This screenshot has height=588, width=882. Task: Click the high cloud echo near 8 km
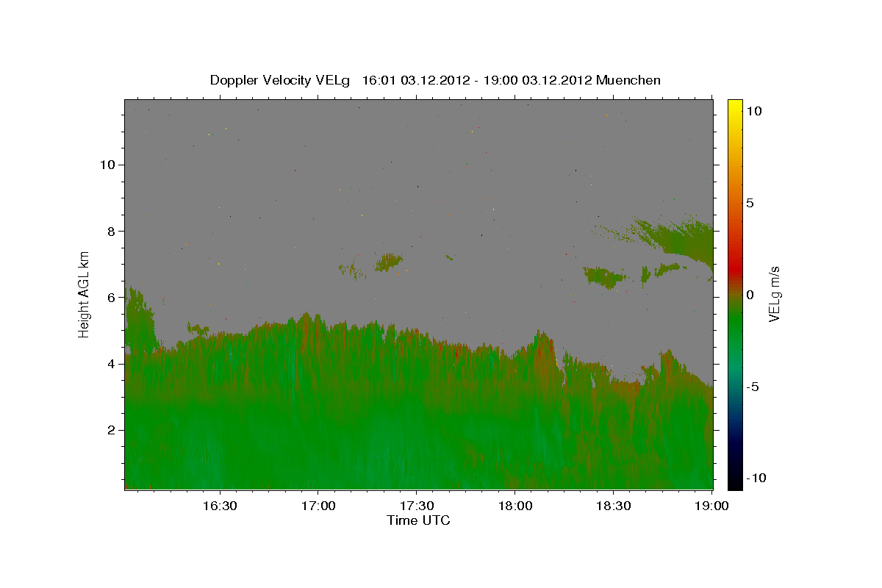(680, 239)
